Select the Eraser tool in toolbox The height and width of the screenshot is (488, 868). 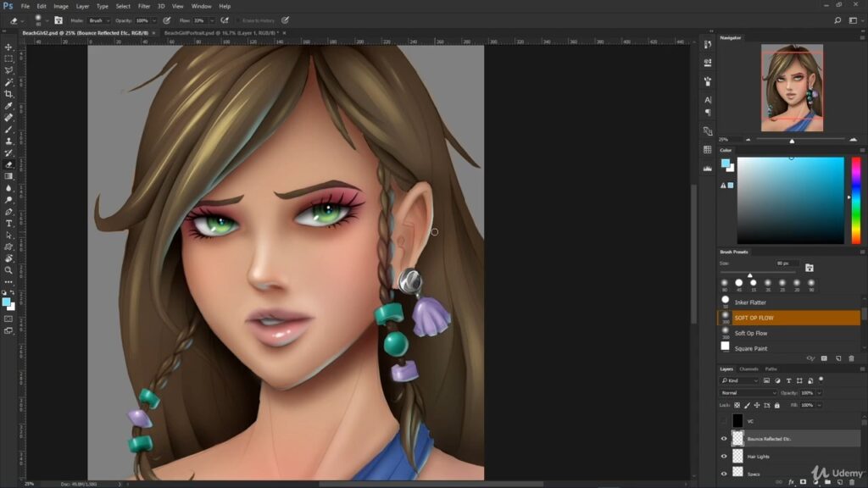coord(8,164)
